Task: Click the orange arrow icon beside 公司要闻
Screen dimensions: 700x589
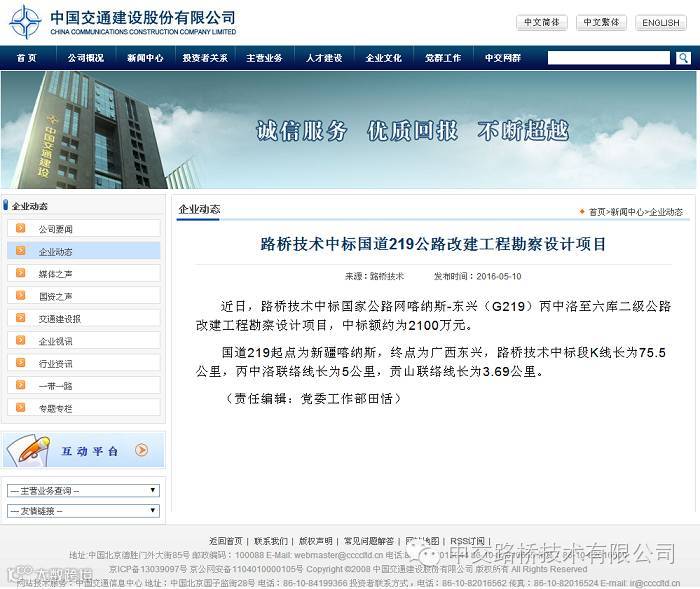Action: tap(21, 228)
